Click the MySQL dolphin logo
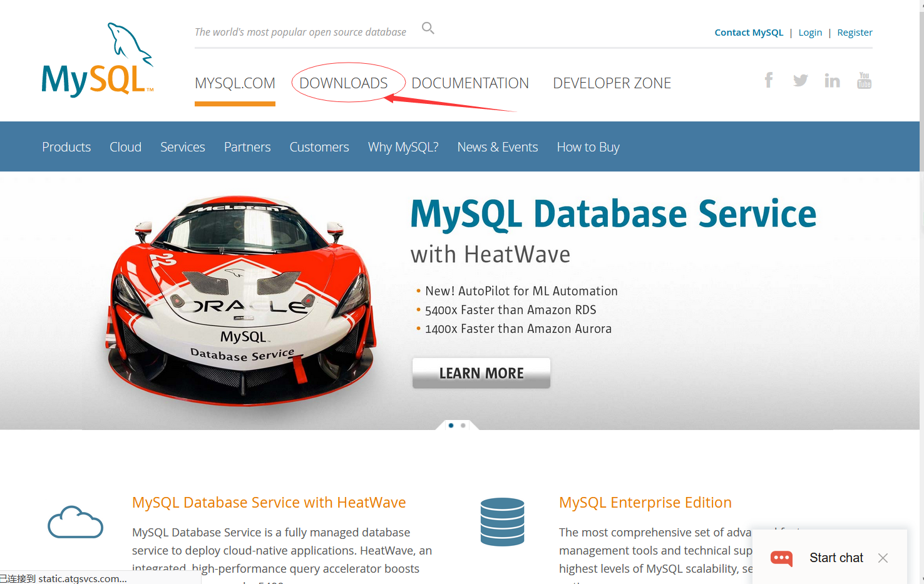 [98, 59]
